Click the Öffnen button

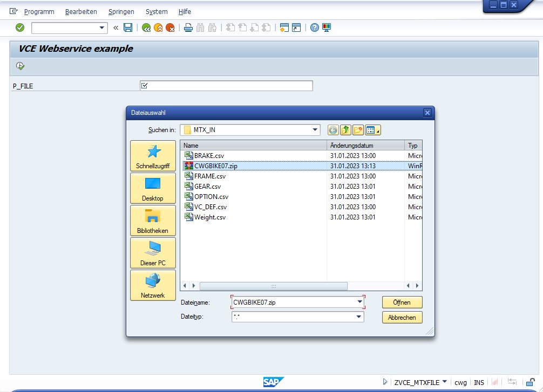(x=402, y=302)
